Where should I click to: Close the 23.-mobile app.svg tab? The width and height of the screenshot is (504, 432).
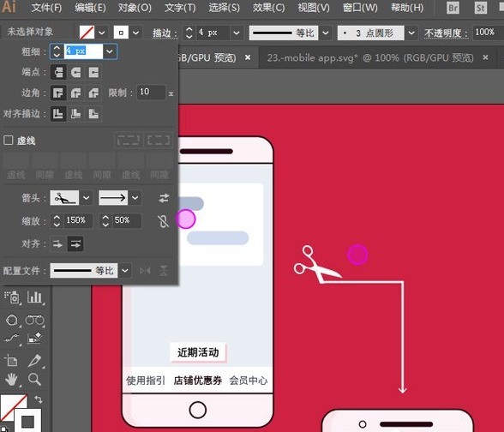point(485,57)
